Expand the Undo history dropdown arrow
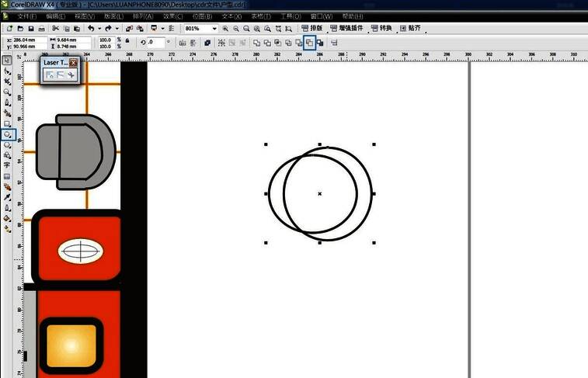Image resolution: width=588 pixels, height=378 pixels. click(x=100, y=29)
